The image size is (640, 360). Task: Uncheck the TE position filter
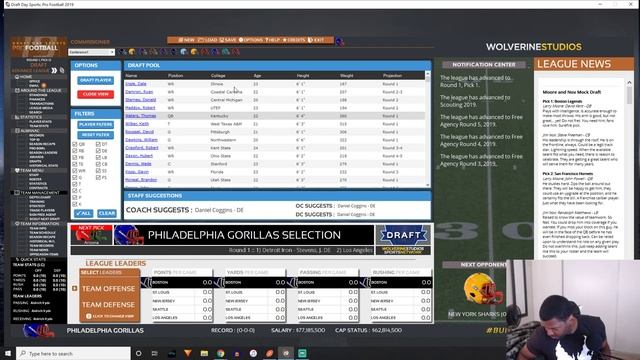click(75, 164)
